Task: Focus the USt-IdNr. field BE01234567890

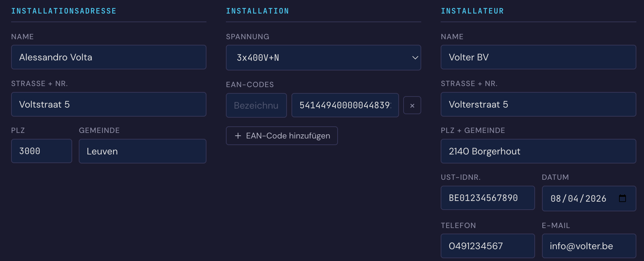Action: 488,198
